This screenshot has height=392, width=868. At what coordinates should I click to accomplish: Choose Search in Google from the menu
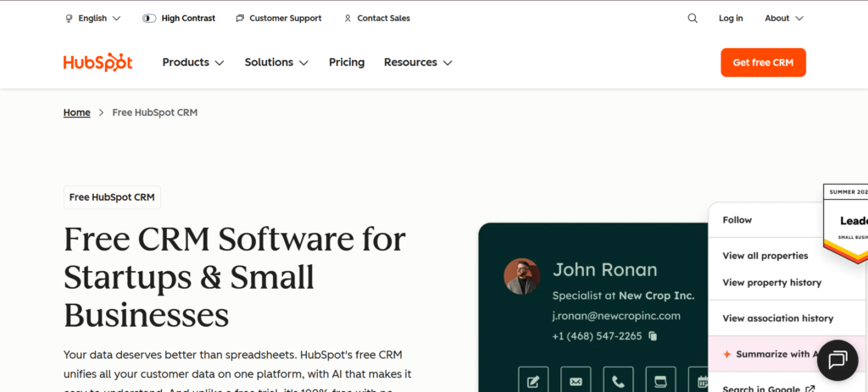pyautogui.click(x=768, y=388)
